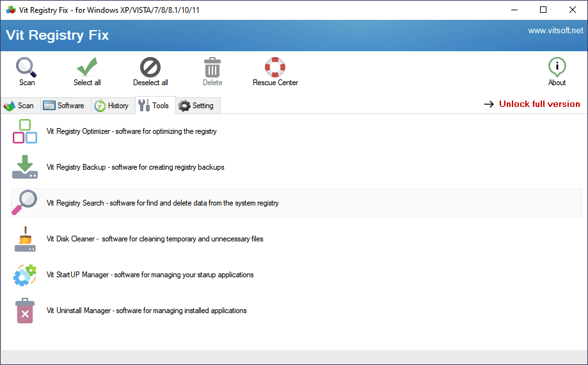The width and height of the screenshot is (588, 365).
Task: Click the Vit Uninstall Manager trash icon
Action: point(25,311)
